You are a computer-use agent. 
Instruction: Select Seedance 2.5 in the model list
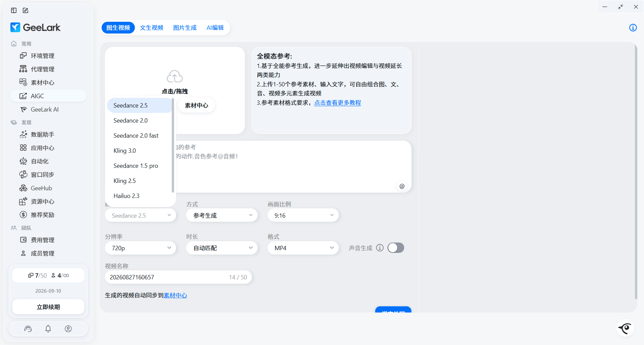pyautogui.click(x=139, y=106)
